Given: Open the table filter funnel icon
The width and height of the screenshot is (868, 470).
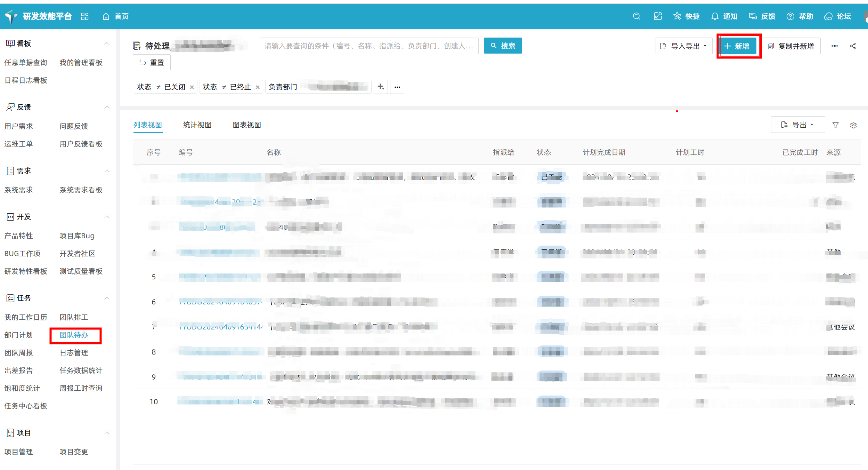Looking at the screenshot, I should click(835, 125).
